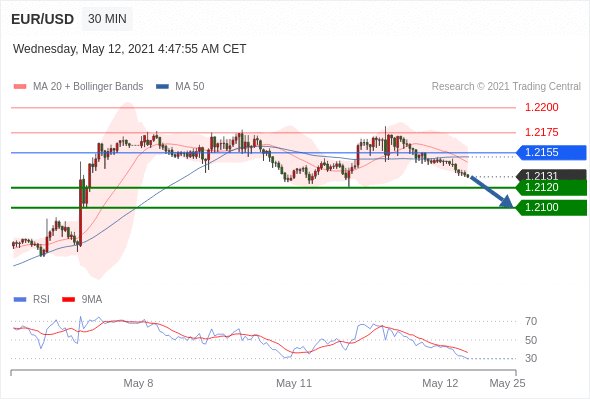Select the MA 50 legend label
The width and height of the screenshot is (590, 400).
190,87
